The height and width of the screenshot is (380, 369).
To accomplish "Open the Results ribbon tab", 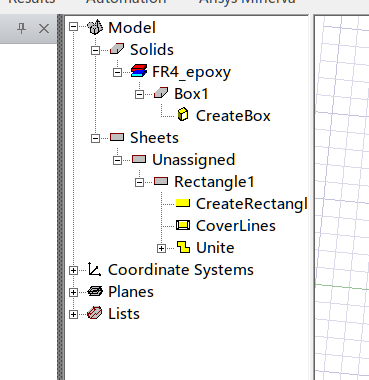I will [x=32, y=2].
